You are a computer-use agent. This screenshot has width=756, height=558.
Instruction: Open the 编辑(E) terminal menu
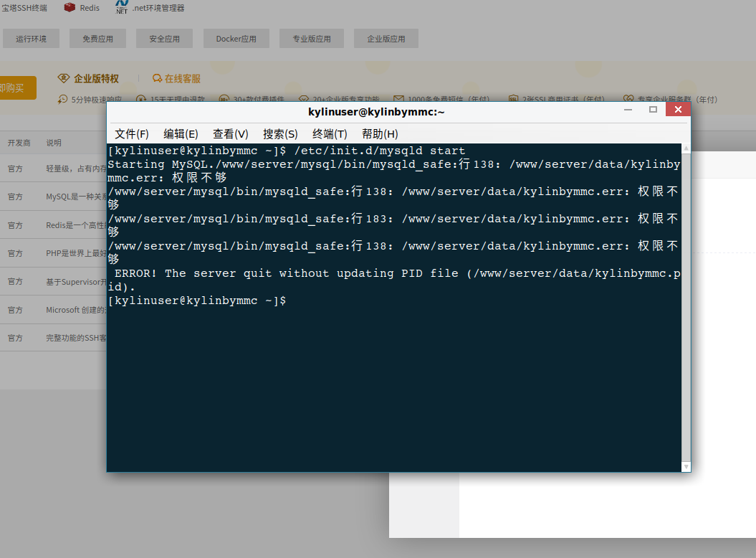(x=181, y=134)
